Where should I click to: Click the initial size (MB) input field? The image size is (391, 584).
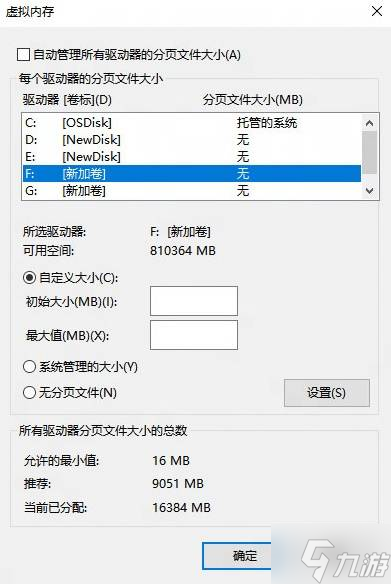click(x=194, y=301)
